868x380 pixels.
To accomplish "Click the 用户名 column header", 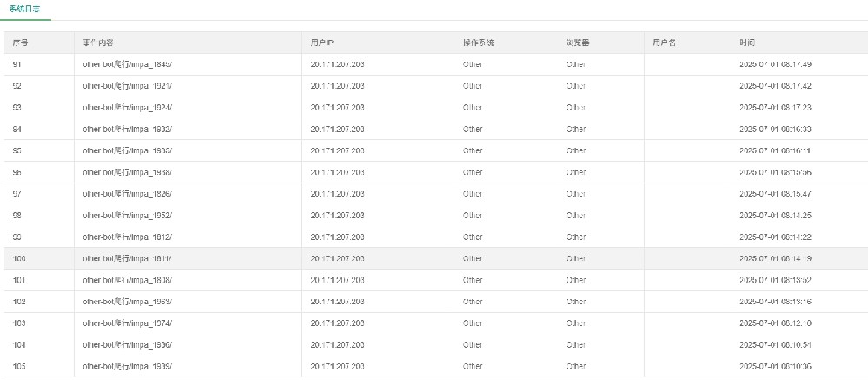I will [x=664, y=43].
